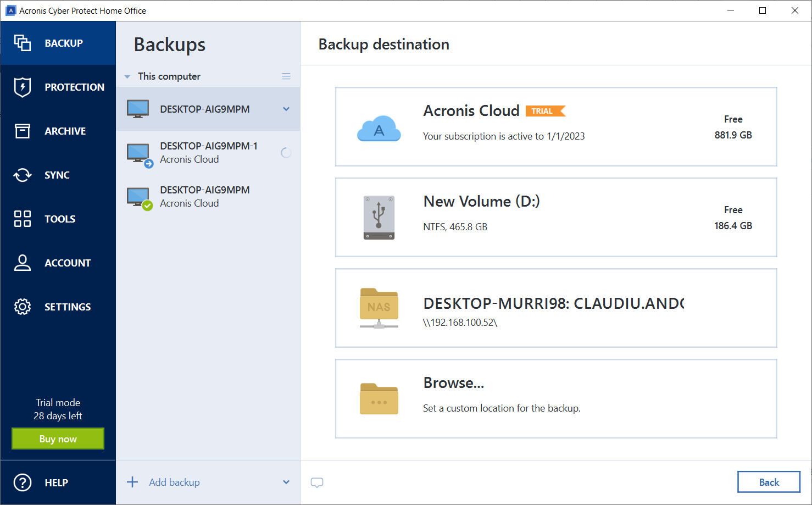
Task: Click the Backup destination heading
Action: tap(384, 44)
